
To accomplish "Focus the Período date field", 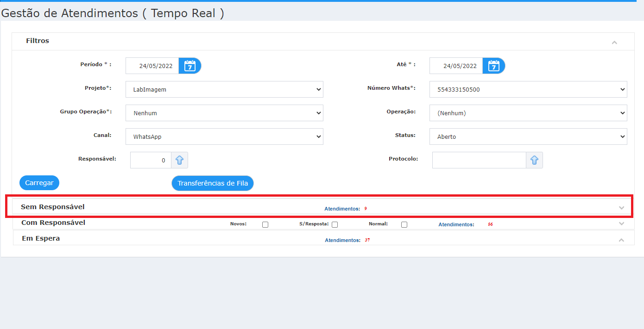I will pos(152,66).
